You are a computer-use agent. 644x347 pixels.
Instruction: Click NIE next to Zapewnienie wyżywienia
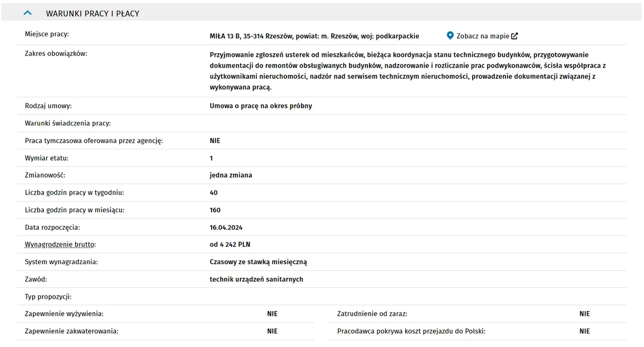[272, 314]
